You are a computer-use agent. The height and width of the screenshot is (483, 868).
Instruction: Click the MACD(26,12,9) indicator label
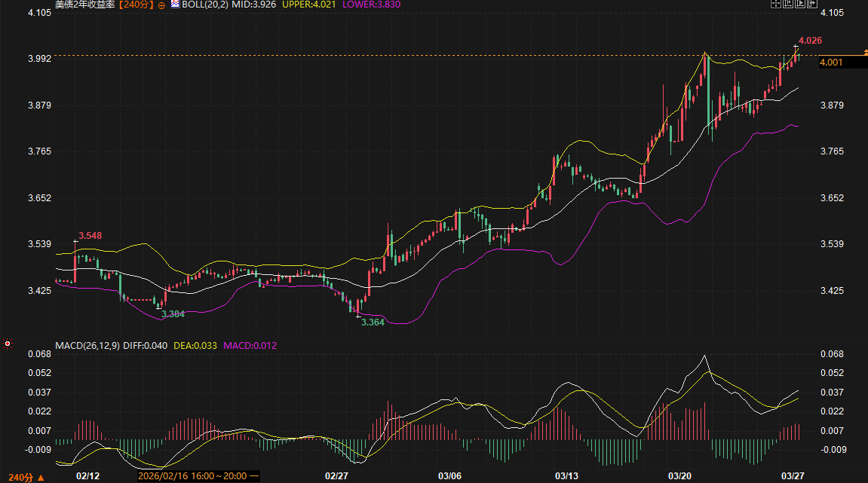[x=87, y=346]
